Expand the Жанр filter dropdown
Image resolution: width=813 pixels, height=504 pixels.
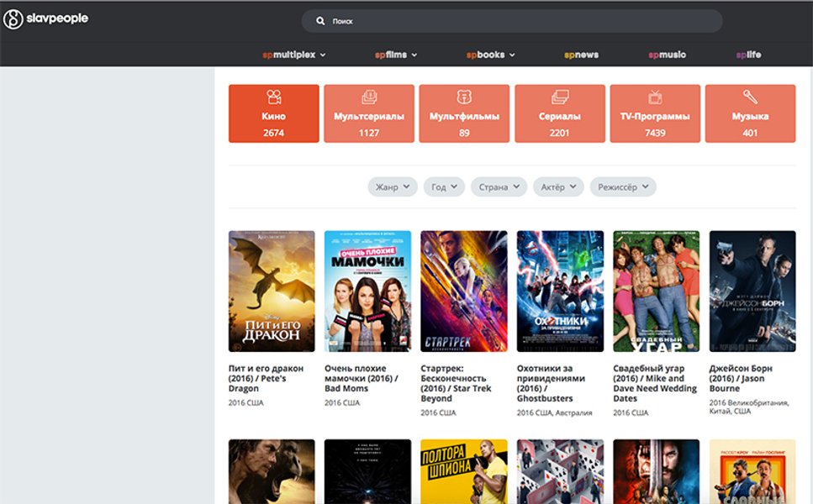coord(392,186)
